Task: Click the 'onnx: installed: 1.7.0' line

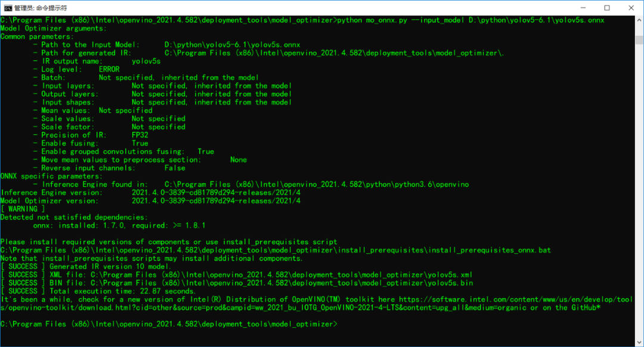Action: click(119, 225)
